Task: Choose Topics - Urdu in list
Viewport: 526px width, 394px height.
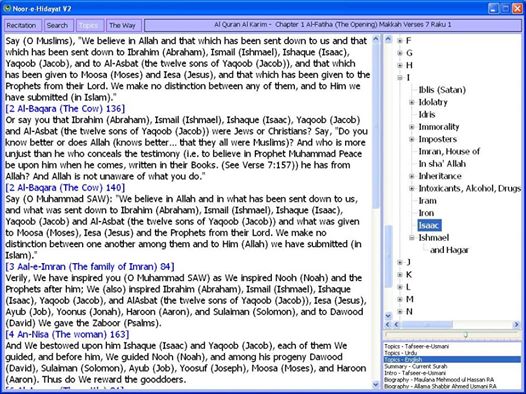Action: [452, 353]
